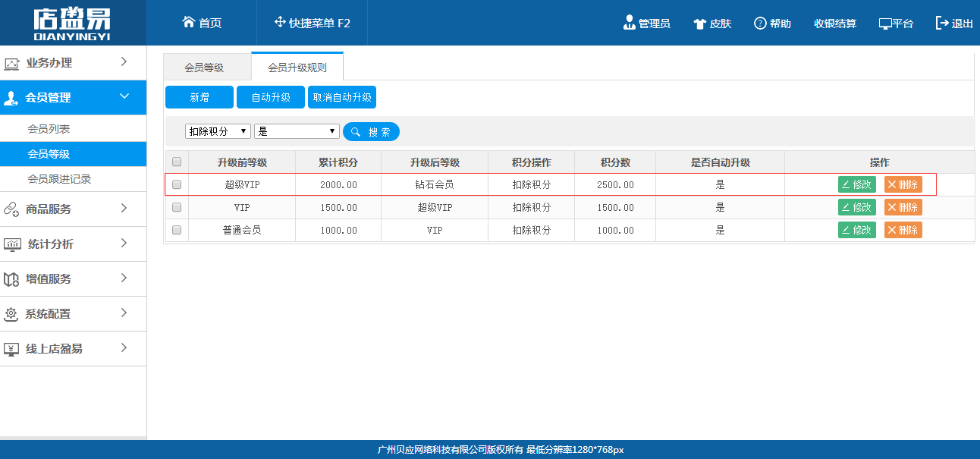Click the 新增 button
The width and height of the screenshot is (980, 459).
point(199,97)
